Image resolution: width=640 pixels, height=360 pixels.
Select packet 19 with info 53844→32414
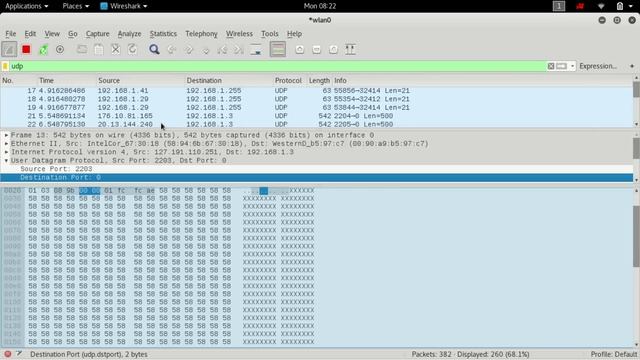(x=317, y=108)
